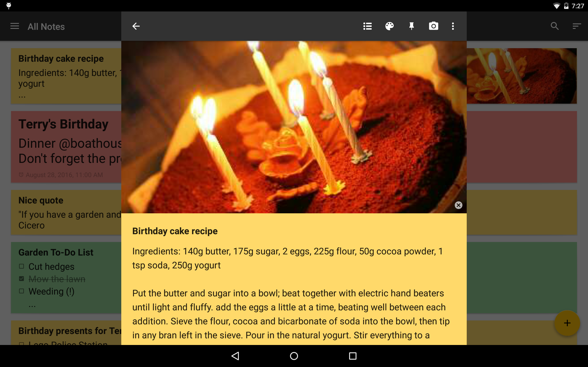Convert note to checklist via list icon
This screenshot has height=367, width=588.
367,26
